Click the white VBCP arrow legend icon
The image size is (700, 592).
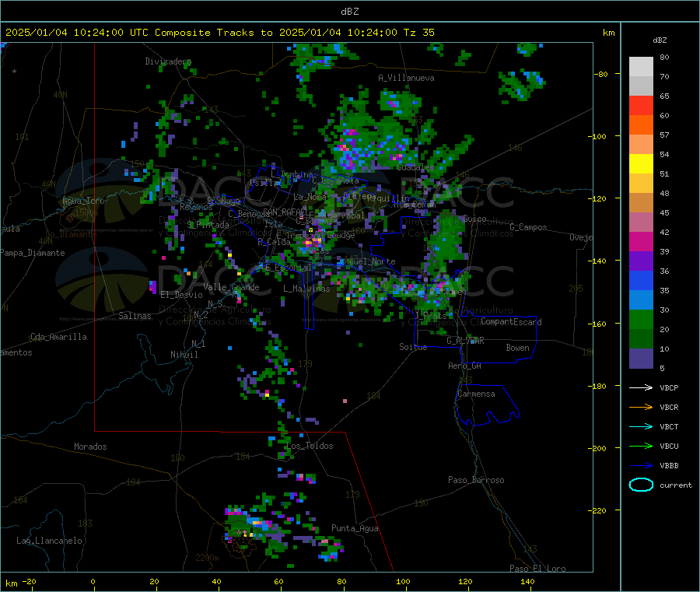[641, 387]
